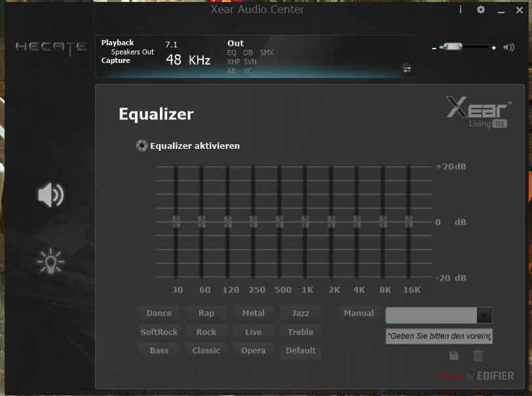Open settings with the gear icon

coord(481,10)
